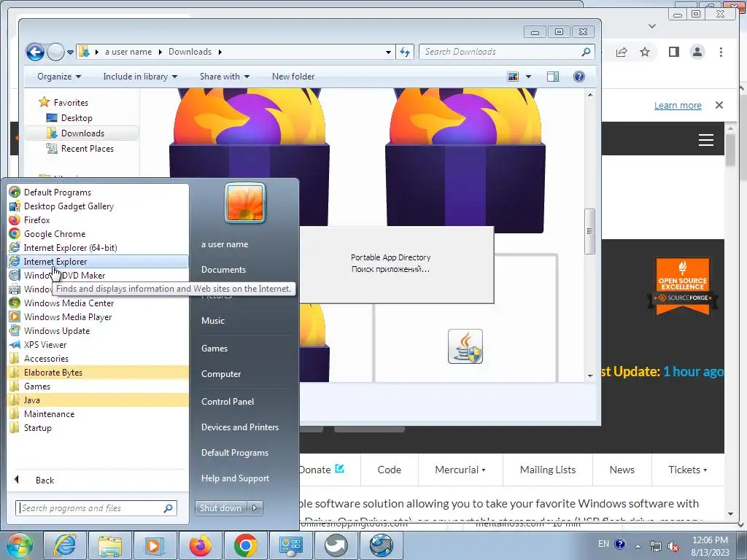The width and height of the screenshot is (747, 560).
Task: Click the Java installer icon in Downloads
Action: (x=465, y=346)
